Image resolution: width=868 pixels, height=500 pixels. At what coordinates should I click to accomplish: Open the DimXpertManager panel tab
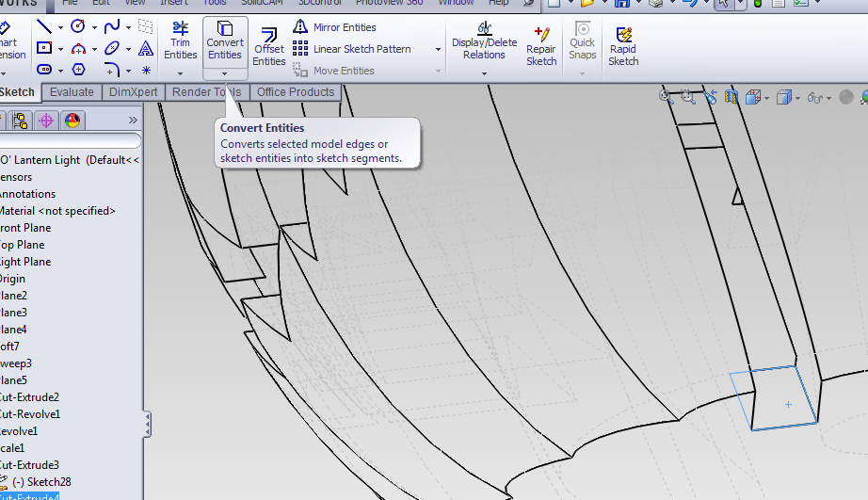[x=46, y=121]
